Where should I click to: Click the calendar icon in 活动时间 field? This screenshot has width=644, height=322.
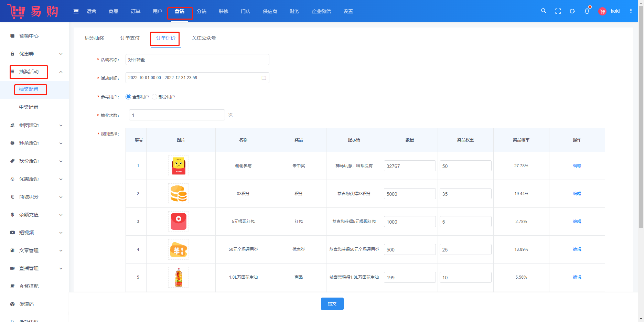click(264, 78)
